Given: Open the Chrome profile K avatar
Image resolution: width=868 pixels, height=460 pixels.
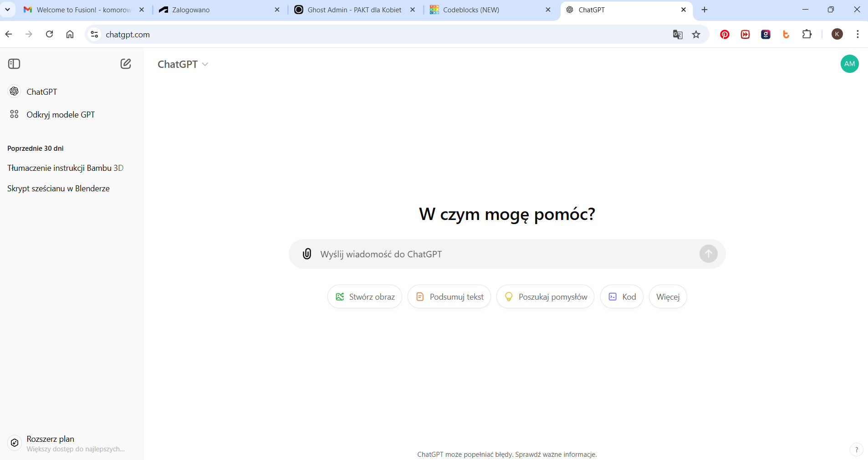Looking at the screenshot, I should (x=837, y=34).
